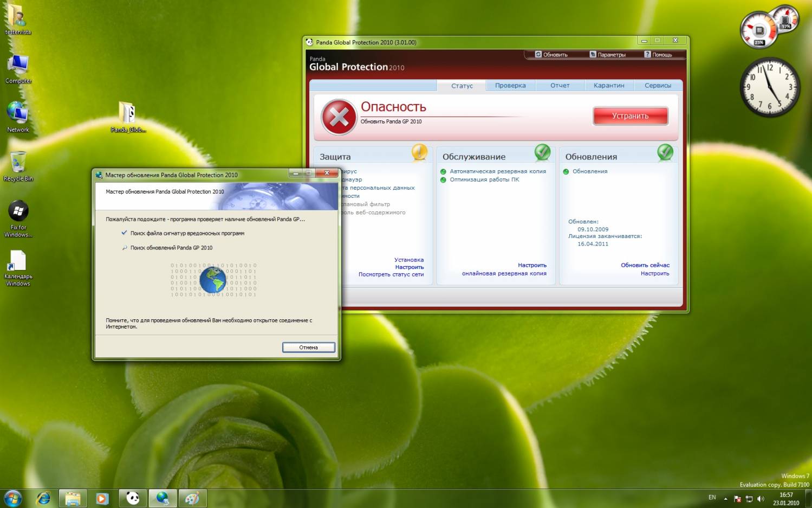
Task: Select the Panda_Glob... folder on desktop
Action: point(128,117)
